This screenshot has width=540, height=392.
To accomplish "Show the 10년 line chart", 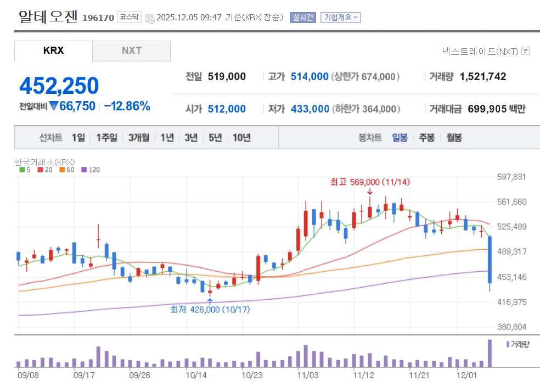I will pyautogui.click(x=241, y=138).
